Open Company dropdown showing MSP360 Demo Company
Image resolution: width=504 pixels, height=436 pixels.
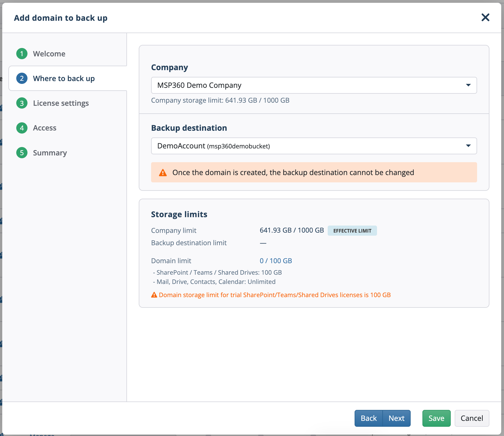[314, 85]
